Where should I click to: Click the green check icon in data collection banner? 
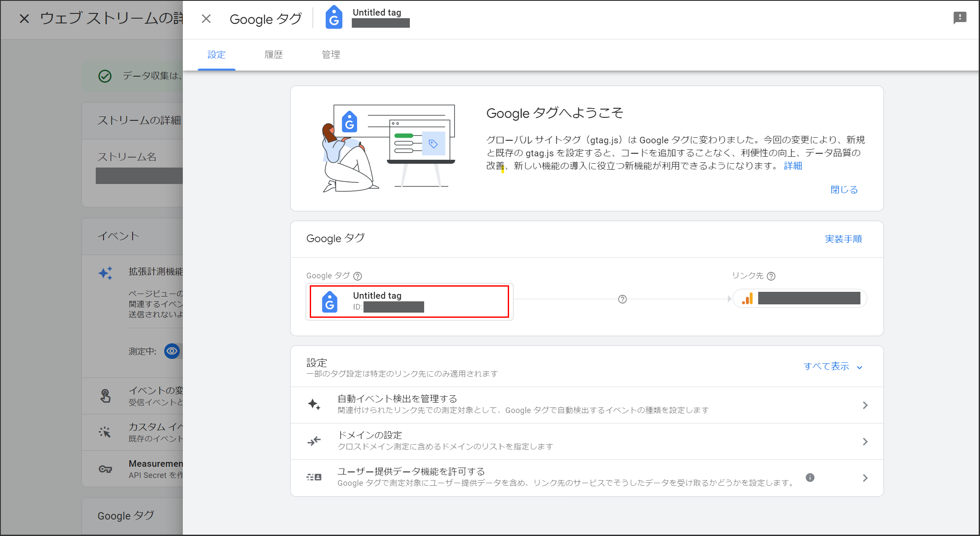[105, 76]
